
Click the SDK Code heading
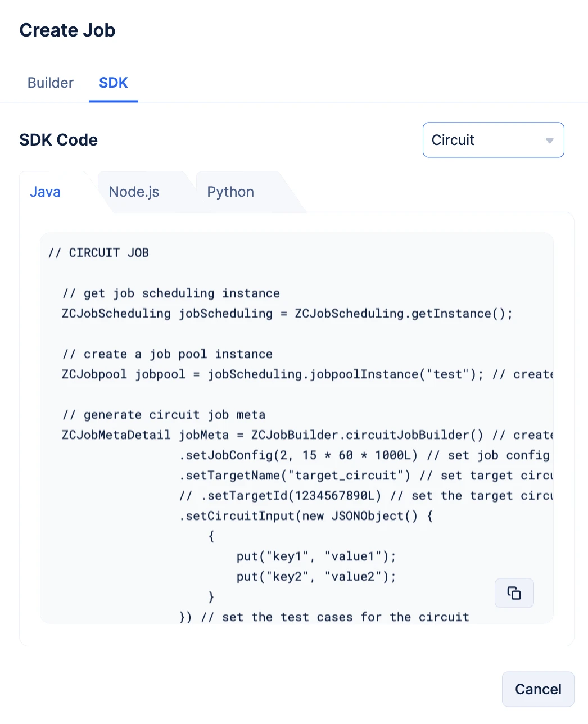58,140
